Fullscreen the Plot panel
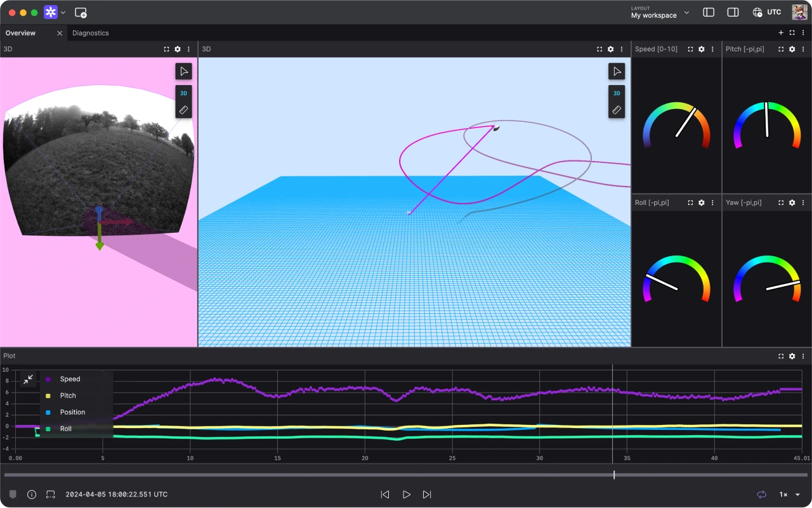812x508 pixels. [x=781, y=356]
